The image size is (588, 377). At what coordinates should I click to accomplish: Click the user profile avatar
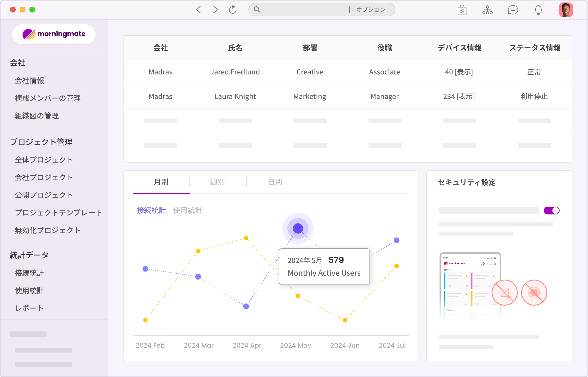point(566,10)
